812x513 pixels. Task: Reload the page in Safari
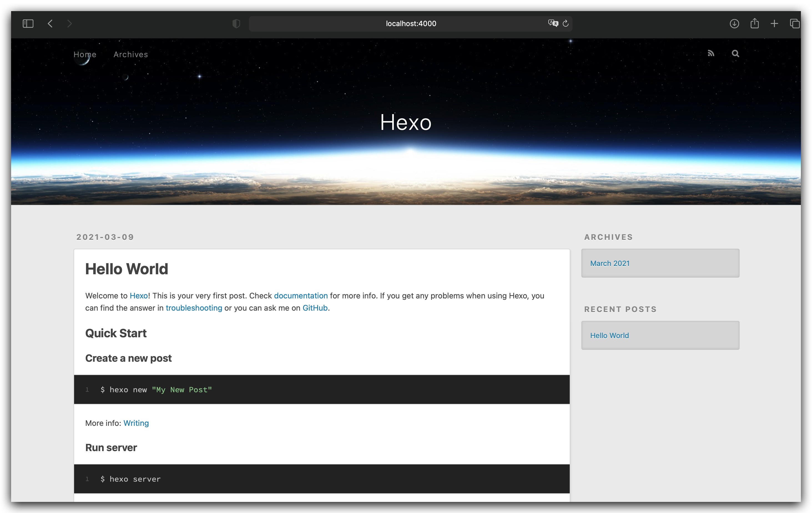click(x=566, y=23)
